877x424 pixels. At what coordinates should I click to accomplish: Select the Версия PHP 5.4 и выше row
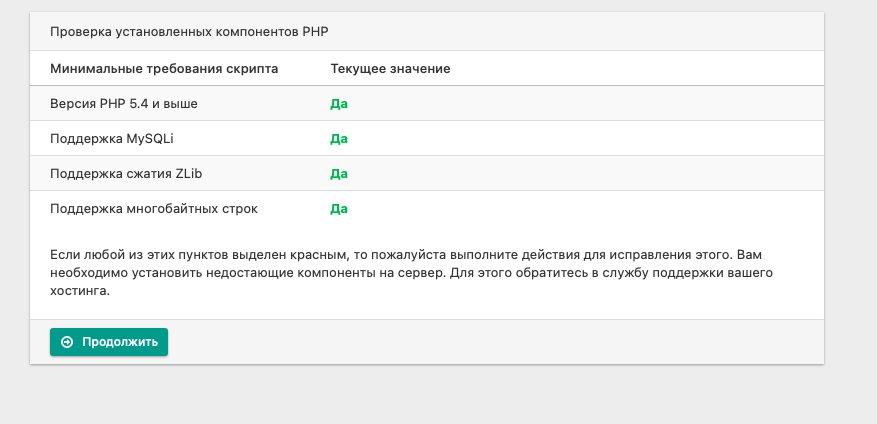[427, 103]
